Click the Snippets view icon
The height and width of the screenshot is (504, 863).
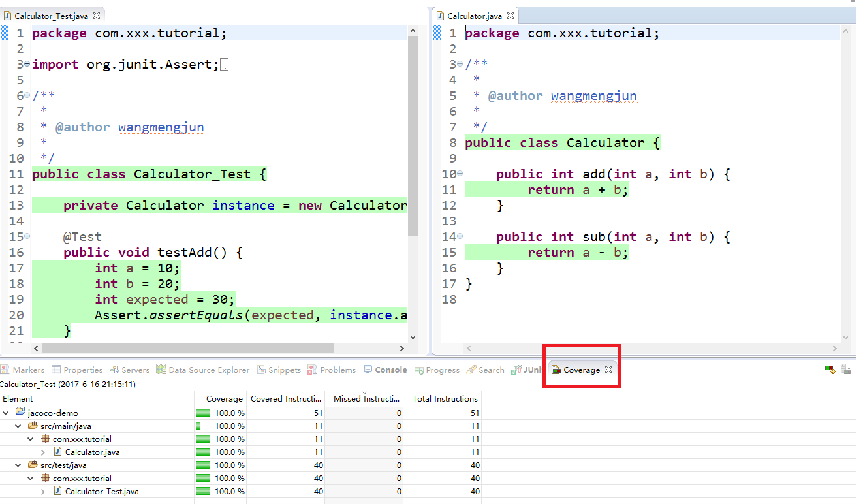(261, 370)
